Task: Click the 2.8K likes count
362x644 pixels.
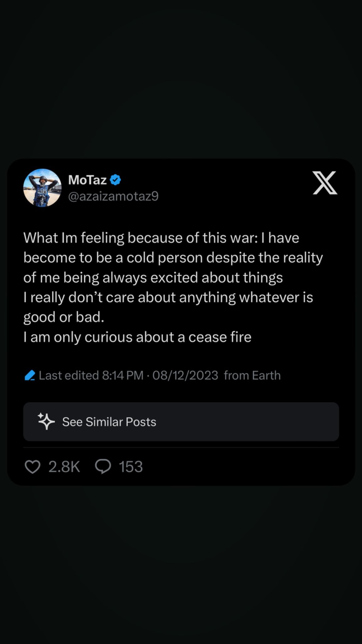Action: pyautogui.click(x=64, y=467)
